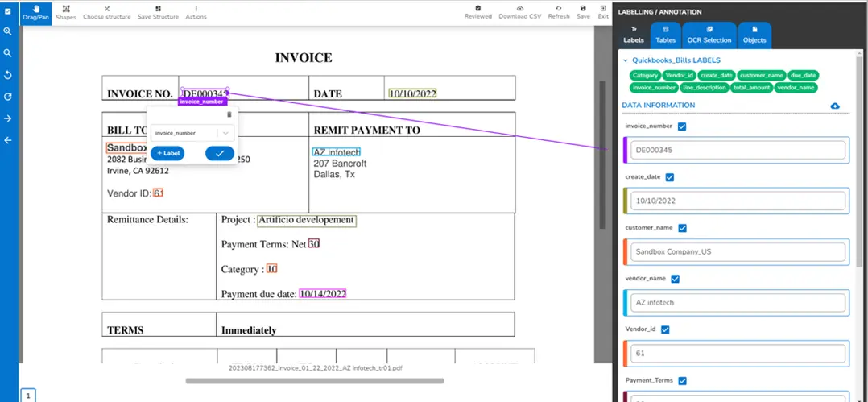This screenshot has width=868, height=402.
Task: Select the create_date label chip
Action: (x=717, y=75)
